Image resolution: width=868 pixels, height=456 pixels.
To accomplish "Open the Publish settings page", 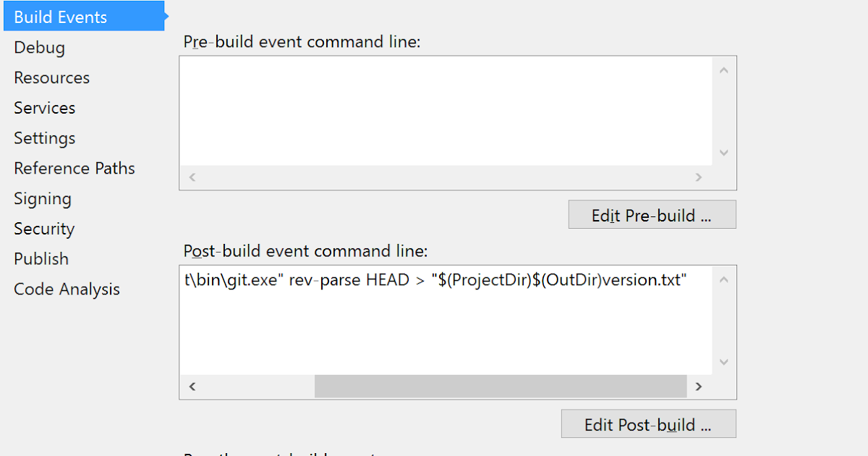I will [41, 258].
